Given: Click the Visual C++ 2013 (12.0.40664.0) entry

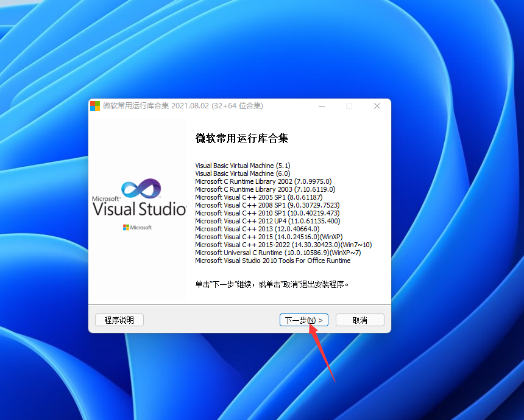Looking at the screenshot, I should (x=257, y=229).
